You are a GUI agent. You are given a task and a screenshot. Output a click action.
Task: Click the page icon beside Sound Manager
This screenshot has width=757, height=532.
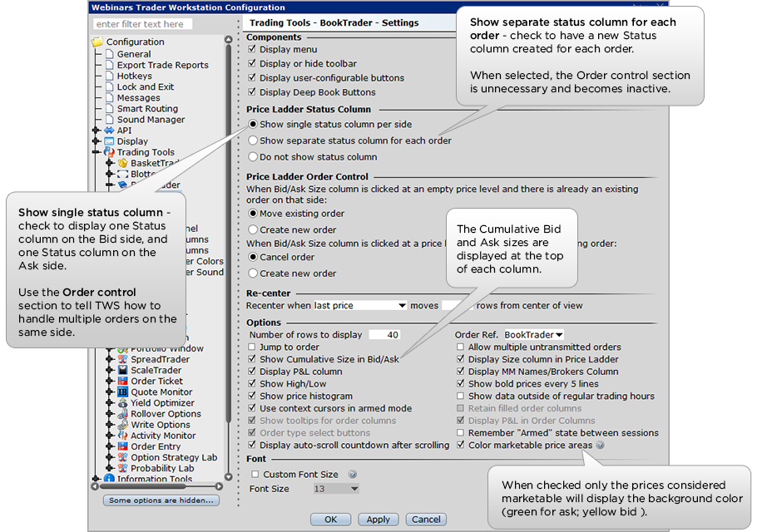coord(109,119)
